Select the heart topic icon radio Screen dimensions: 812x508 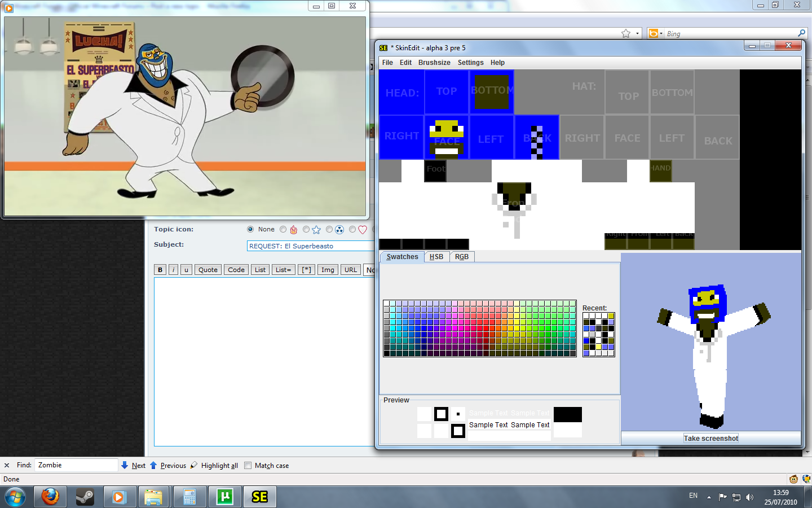[352, 229]
